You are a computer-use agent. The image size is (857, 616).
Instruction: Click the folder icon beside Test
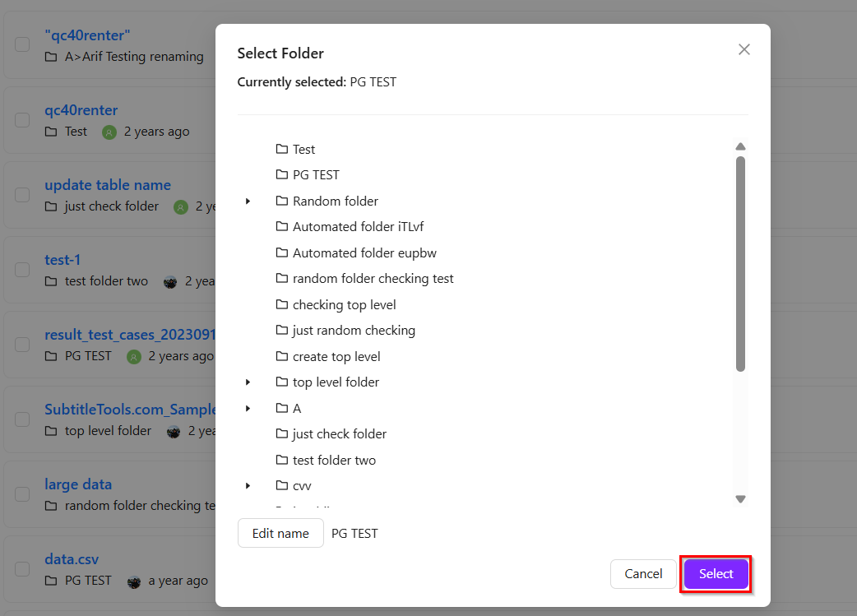coord(282,150)
